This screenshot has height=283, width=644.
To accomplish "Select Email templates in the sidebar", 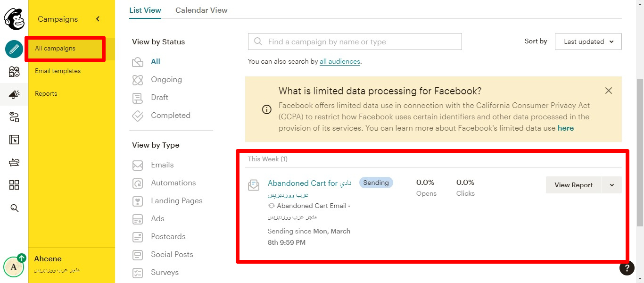I will 58,71.
